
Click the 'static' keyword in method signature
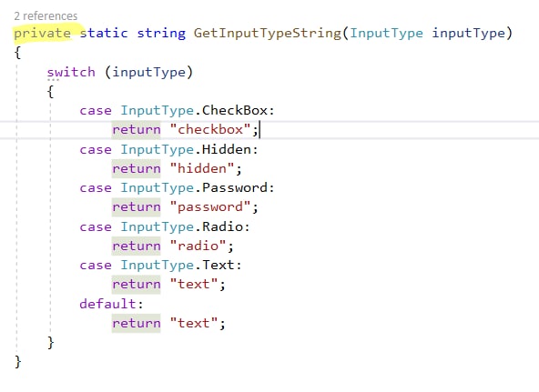coord(104,33)
